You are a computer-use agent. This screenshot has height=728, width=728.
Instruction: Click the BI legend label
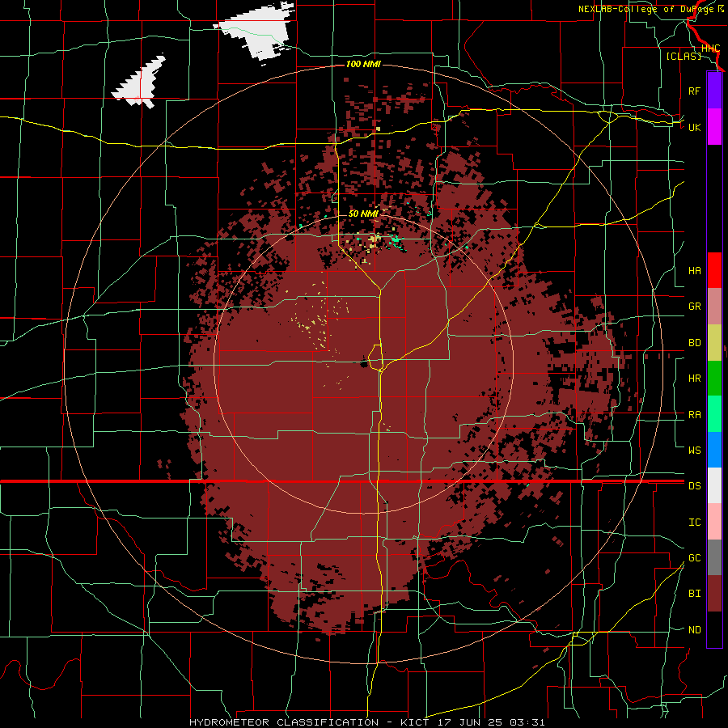pyautogui.click(x=695, y=594)
